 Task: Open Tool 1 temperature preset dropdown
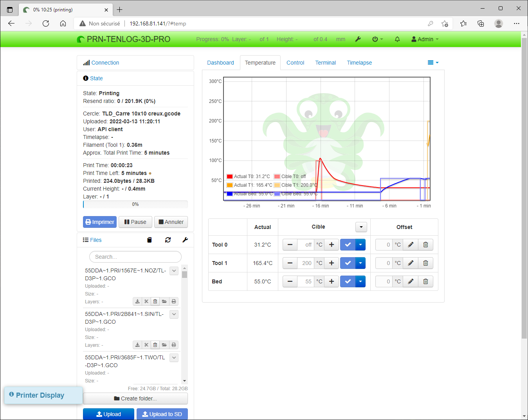coord(360,263)
